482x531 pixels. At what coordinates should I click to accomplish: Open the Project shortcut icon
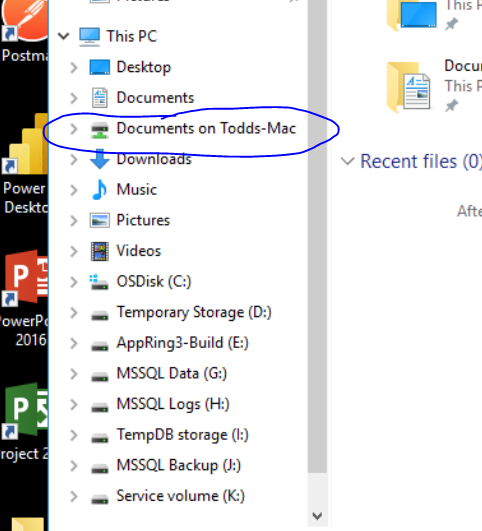24,411
